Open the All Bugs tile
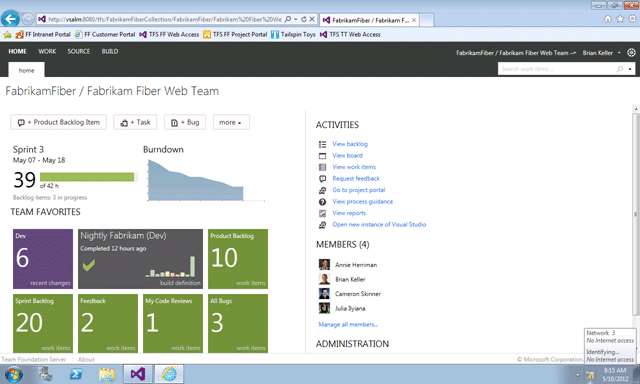The height and width of the screenshot is (384, 640). tap(238, 323)
